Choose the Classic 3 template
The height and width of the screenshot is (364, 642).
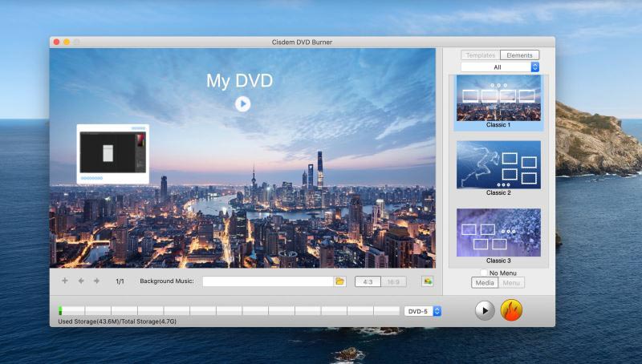tap(498, 237)
